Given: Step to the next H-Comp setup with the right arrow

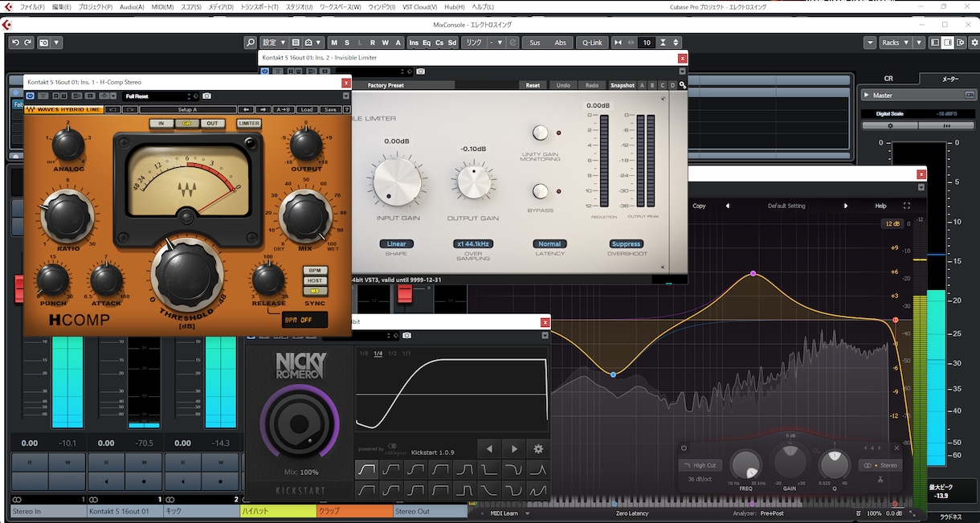Looking at the screenshot, I should (x=263, y=110).
